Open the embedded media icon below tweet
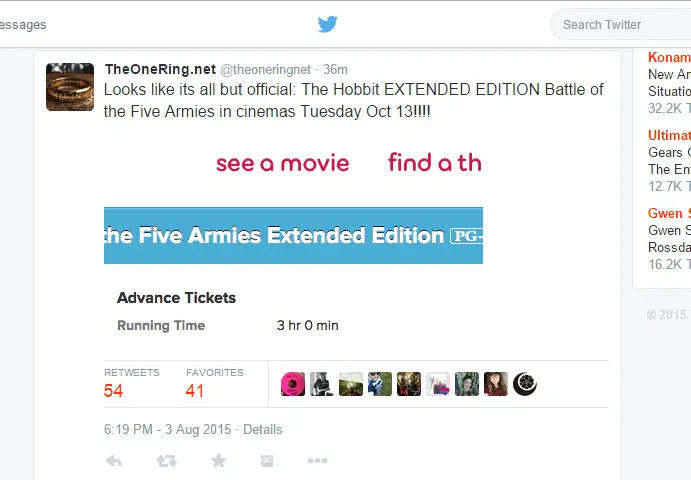Screen dimensions: 691x480 click(x=267, y=461)
